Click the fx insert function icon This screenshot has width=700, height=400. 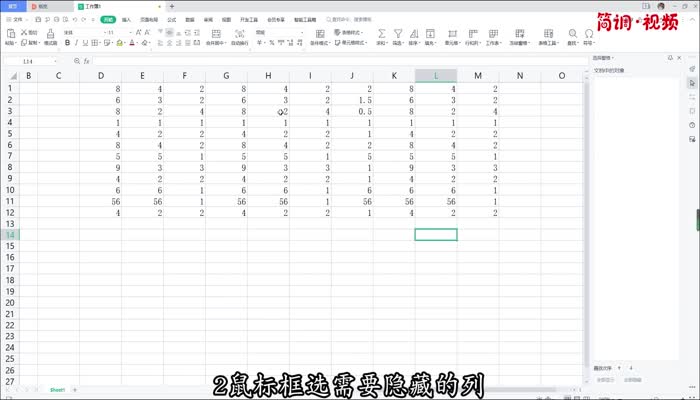coord(87,61)
